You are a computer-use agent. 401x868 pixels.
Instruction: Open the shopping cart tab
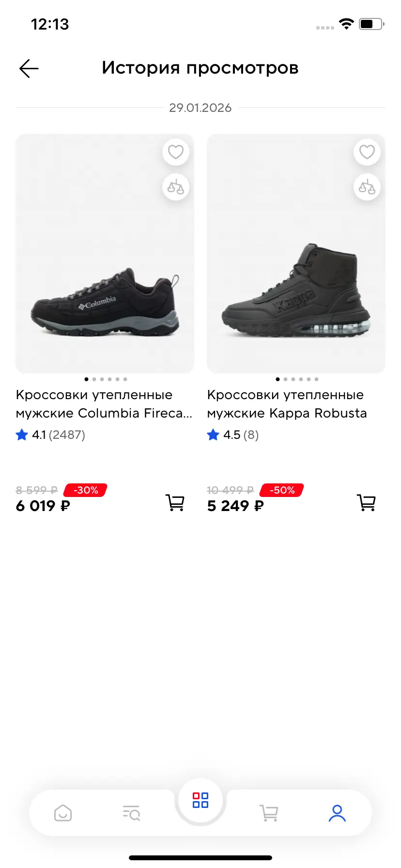(x=269, y=813)
